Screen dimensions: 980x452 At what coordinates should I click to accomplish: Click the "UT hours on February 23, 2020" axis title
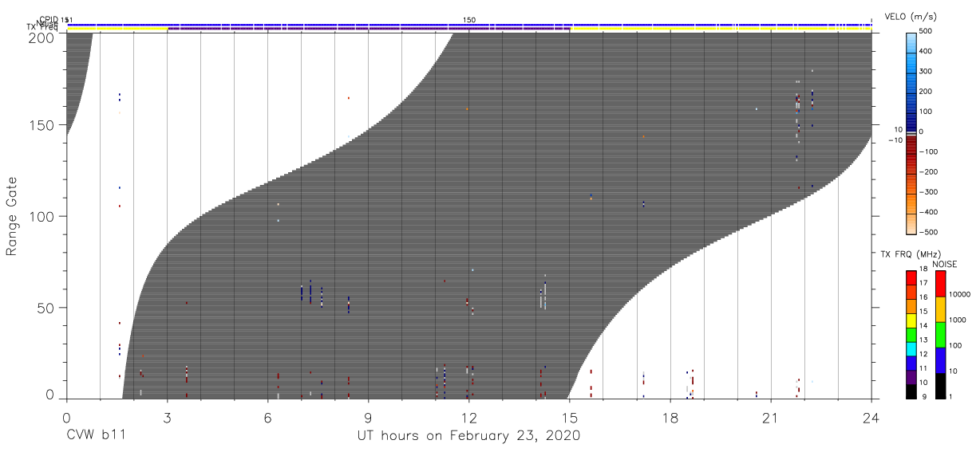pyautogui.click(x=468, y=436)
